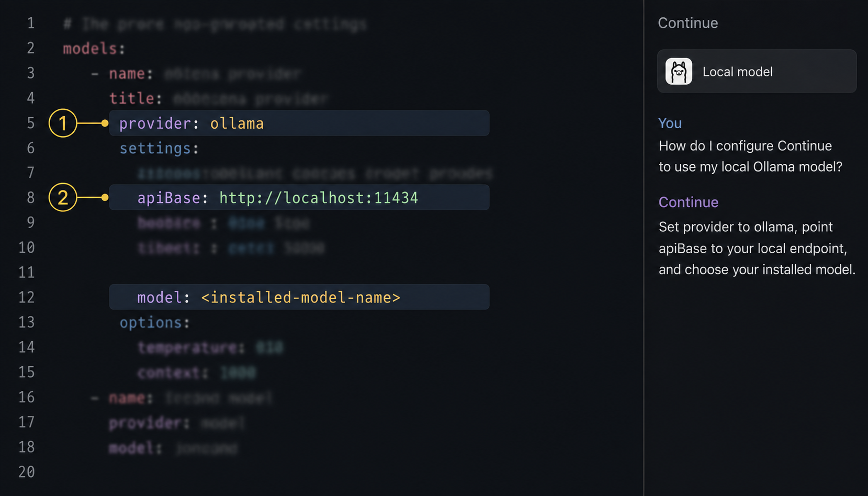Click the Continue panel title
Screen dimensions: 868x496
click(687, 23)
